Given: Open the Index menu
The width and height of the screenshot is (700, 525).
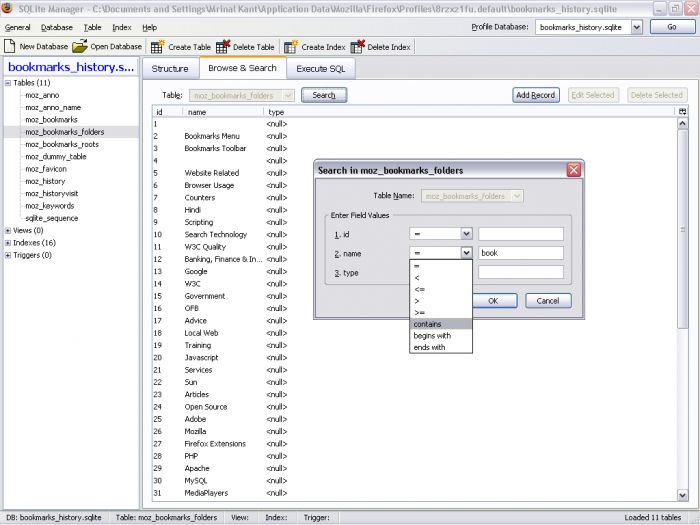Looking at the screenshot, I should tap(122, 27).
